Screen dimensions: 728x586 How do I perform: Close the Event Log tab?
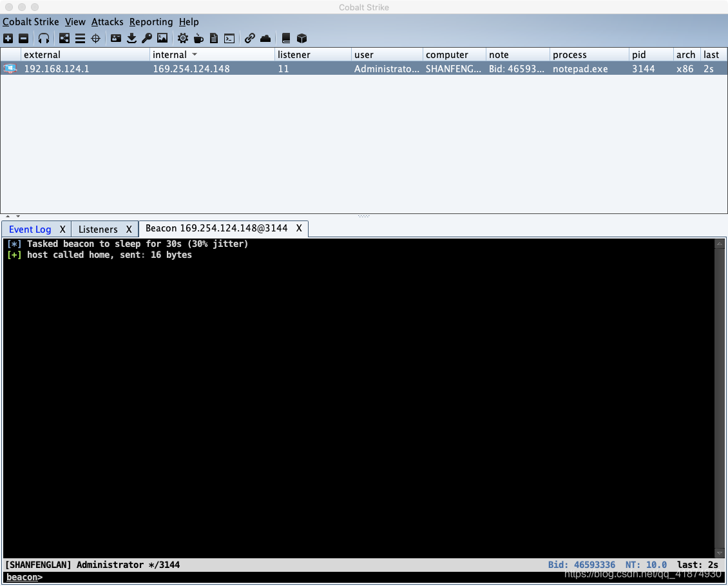[62, 229]
